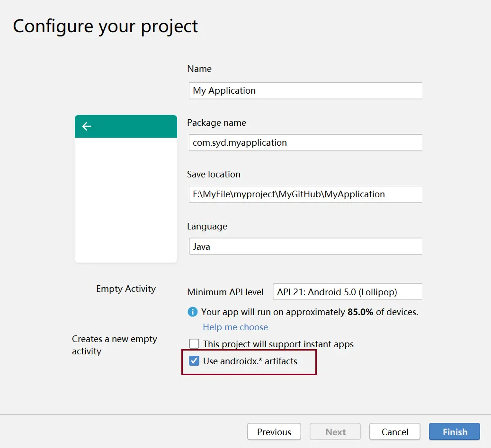Expand the Minimum API level combo box
This screenshot has width=491, height=448.
coord(348,292)
